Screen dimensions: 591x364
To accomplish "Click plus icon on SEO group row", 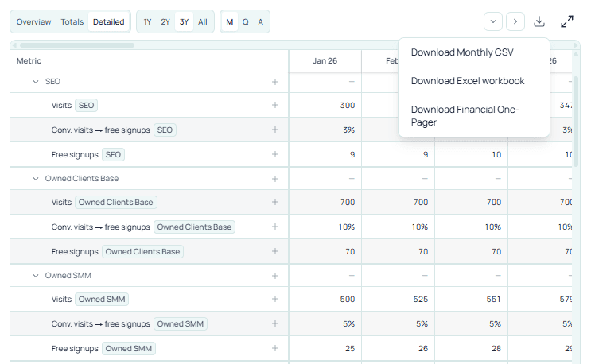I will (x=275, y=82).
